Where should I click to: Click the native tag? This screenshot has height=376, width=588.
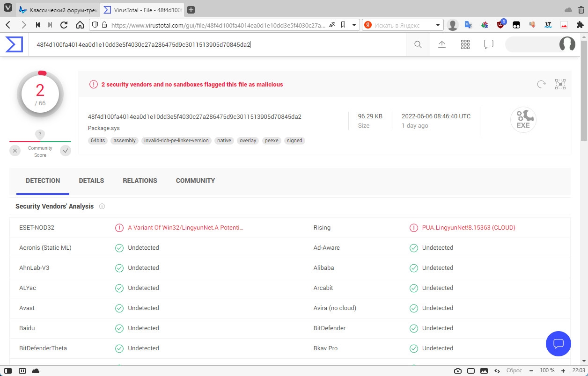(224, 140)
